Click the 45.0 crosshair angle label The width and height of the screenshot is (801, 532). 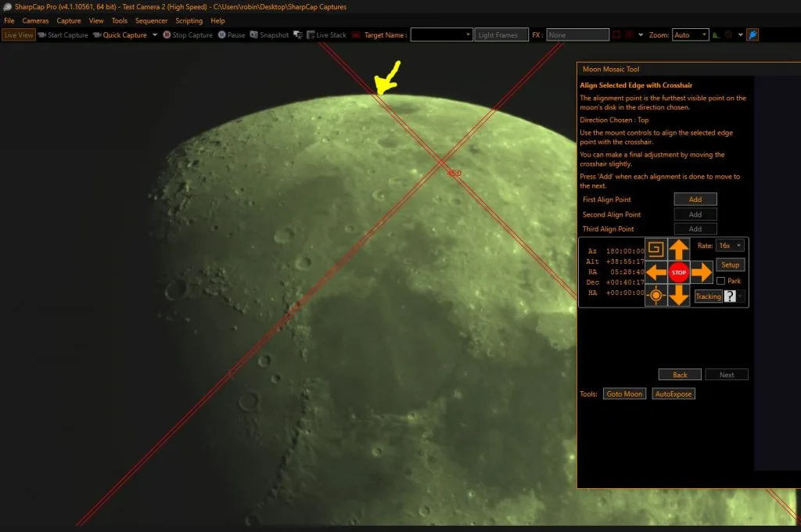point(454,173)
